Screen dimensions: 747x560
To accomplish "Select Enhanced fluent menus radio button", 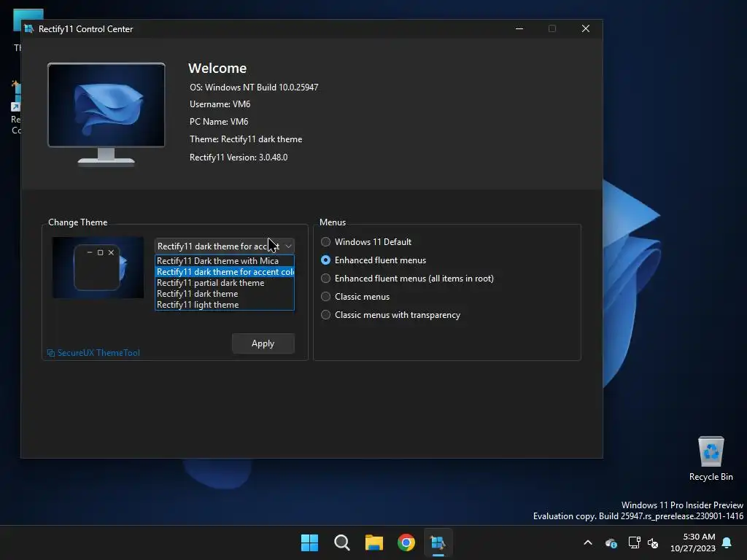I will (x=325, y=260).
